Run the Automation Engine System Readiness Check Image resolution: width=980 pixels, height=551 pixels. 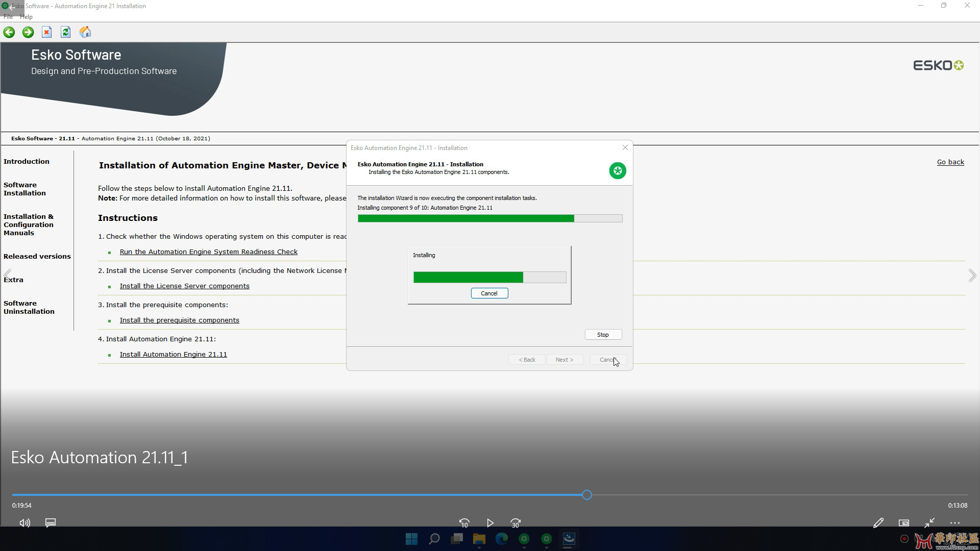(208, 252)
